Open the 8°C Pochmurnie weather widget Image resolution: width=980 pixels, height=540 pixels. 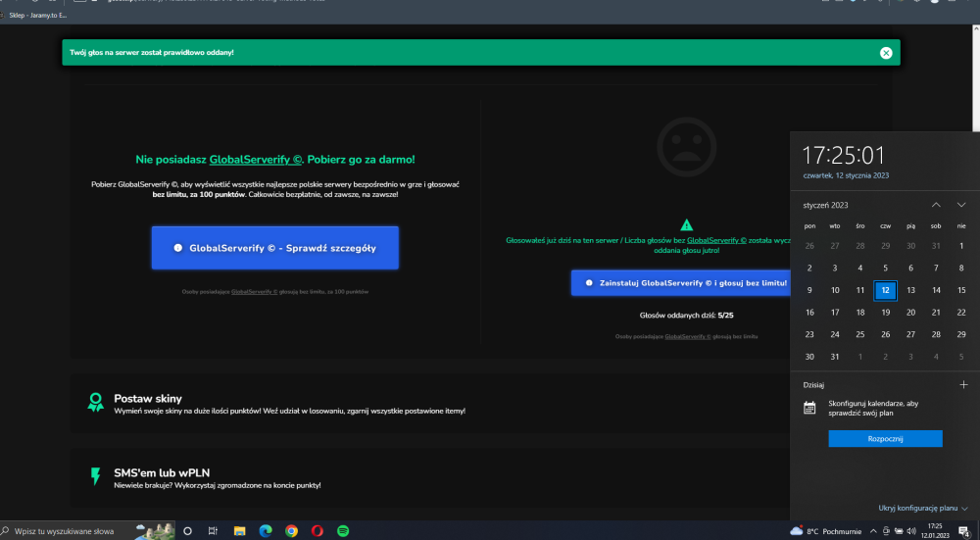point(825,531)
